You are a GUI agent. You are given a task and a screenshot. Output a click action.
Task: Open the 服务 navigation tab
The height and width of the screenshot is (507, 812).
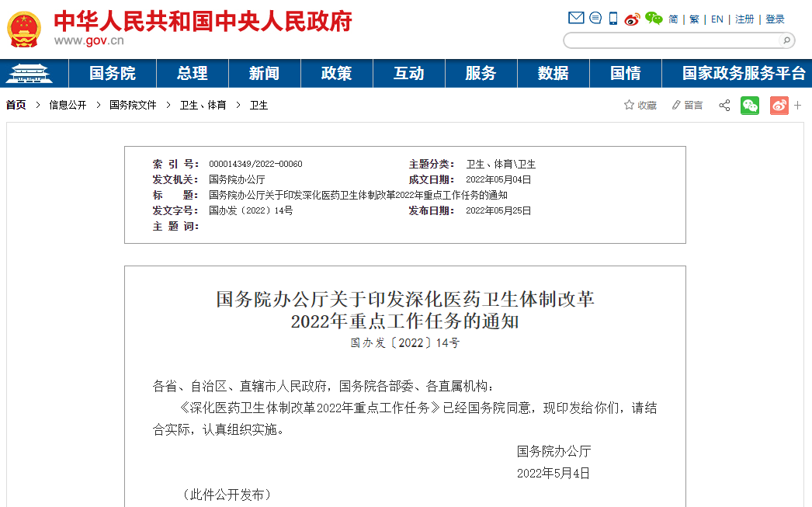(x=481, y=73)
